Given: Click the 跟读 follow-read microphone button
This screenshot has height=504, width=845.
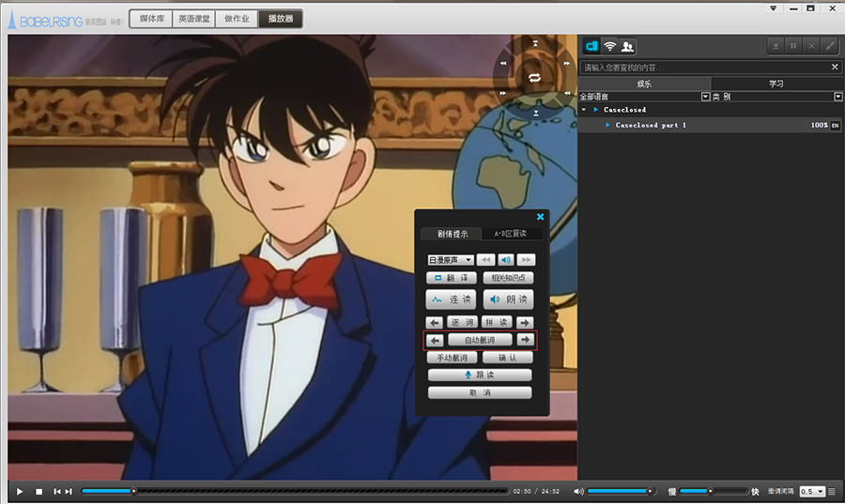Looking at the screenshot, I should tap(480, 374).
